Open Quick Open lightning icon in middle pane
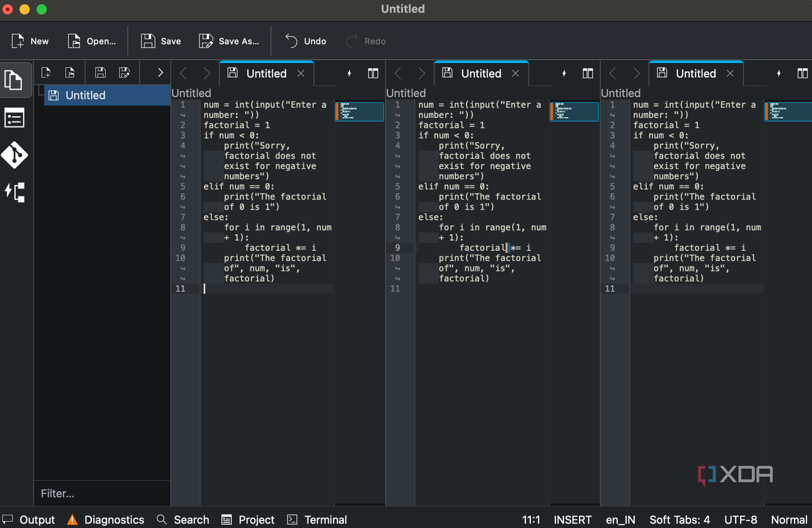The image size is (812, 528). click(x=564, y=74)
